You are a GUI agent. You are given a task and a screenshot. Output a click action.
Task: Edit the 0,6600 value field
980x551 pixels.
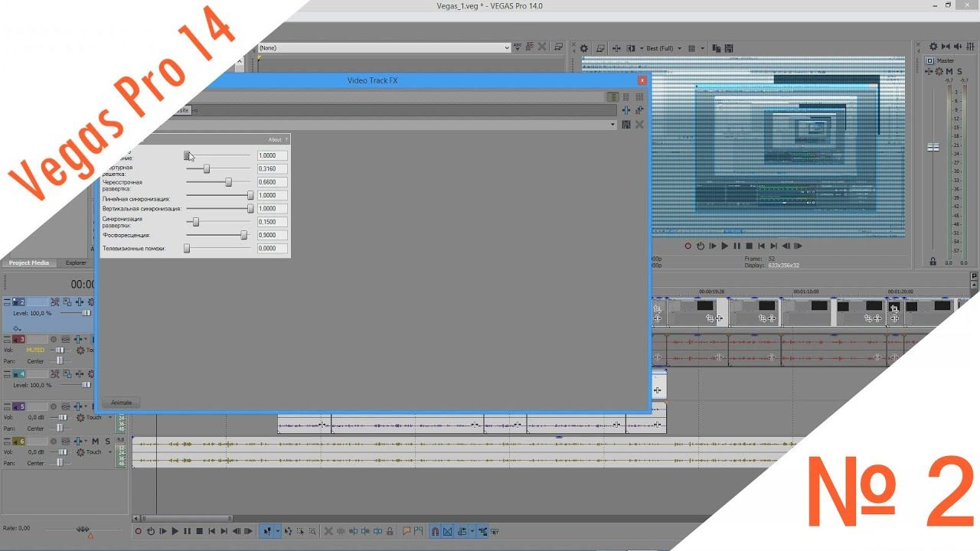pos(273,182)
